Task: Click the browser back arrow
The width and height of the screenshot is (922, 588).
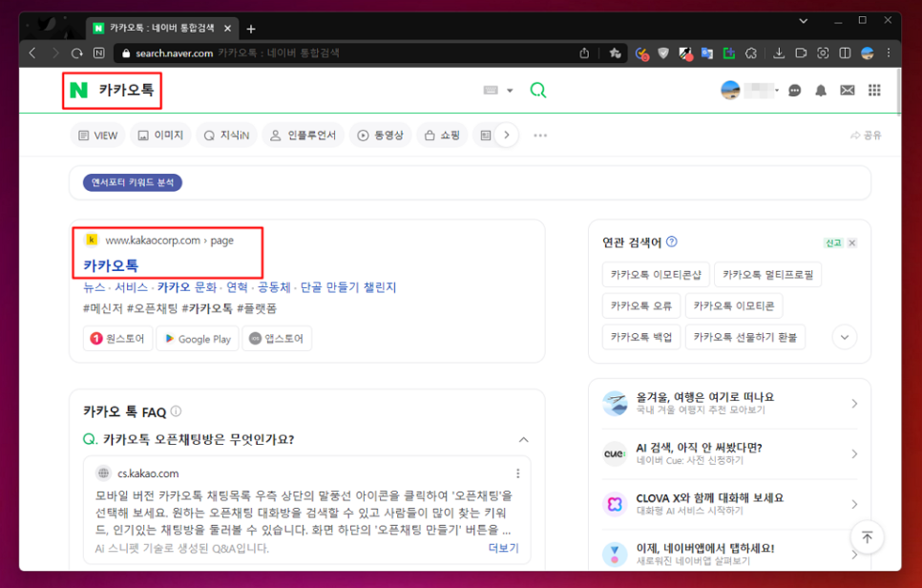Action: [32, 52]
